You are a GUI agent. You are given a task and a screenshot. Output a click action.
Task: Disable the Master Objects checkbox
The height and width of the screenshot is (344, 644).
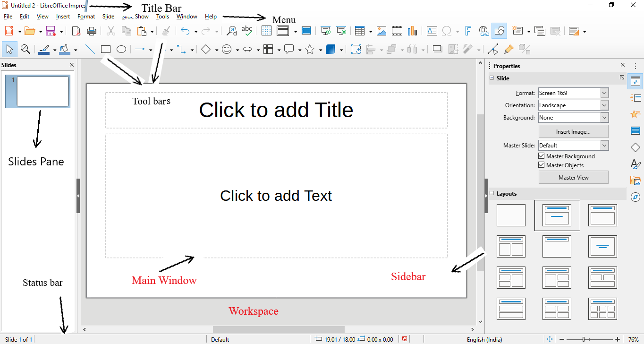pyautogui.click(x=541, y=165)
